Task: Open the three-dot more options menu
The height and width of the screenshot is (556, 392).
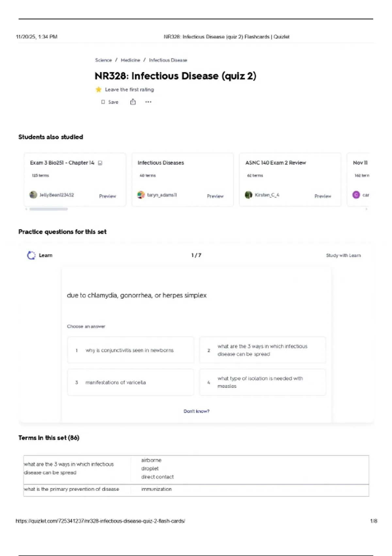Action: pyautogui.click(x=148, y=102)
